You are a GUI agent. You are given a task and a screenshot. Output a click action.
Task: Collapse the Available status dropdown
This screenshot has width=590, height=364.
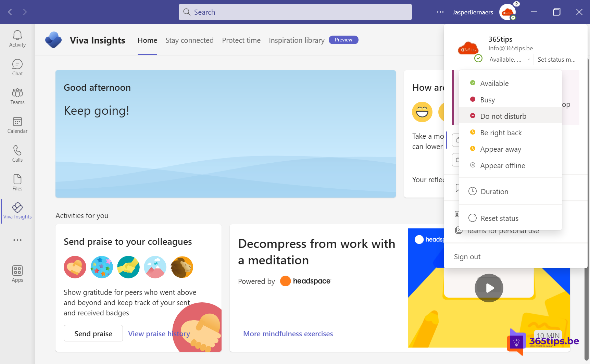coord(510,60)
